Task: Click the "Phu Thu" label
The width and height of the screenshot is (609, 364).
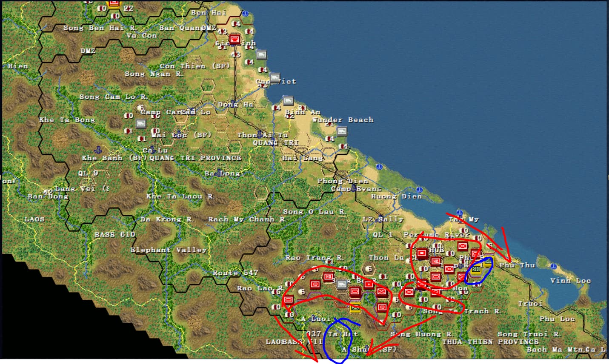Action: tap(517, 265)
